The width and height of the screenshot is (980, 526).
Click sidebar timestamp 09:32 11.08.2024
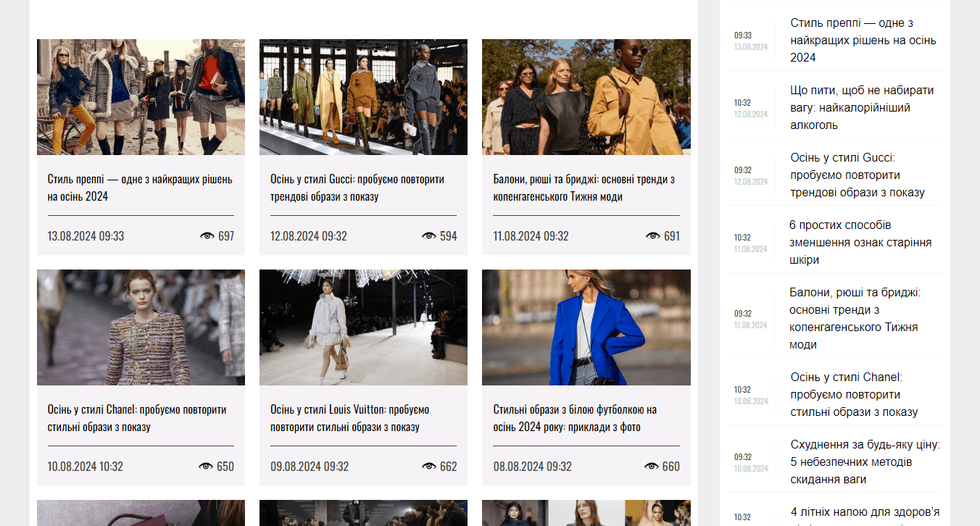coord(750,319)
